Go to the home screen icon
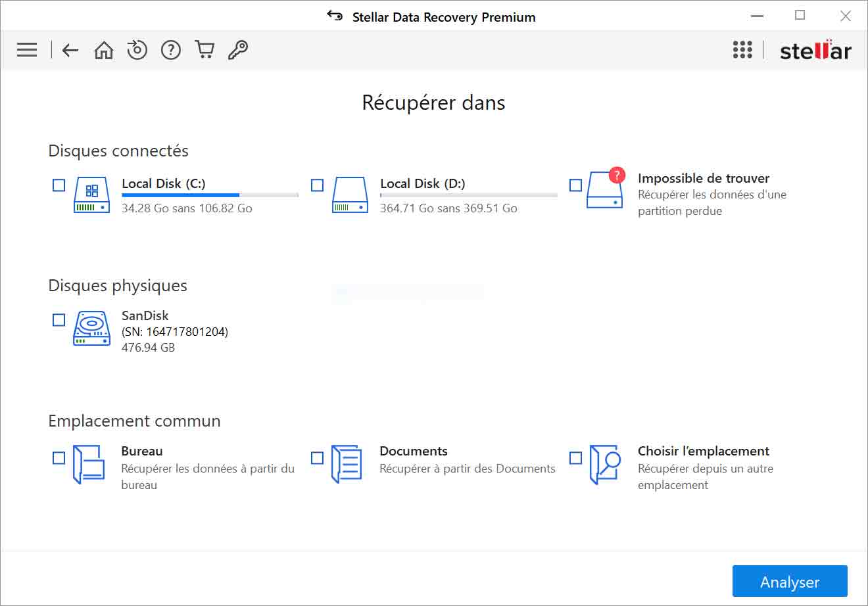Screen dimensions: 868x606 [x=103, y=49]
